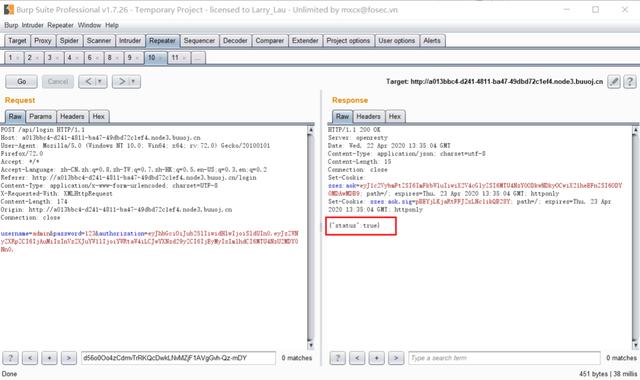
Task: Select Repeater sub-tab 10
Action: click(155, 58)
